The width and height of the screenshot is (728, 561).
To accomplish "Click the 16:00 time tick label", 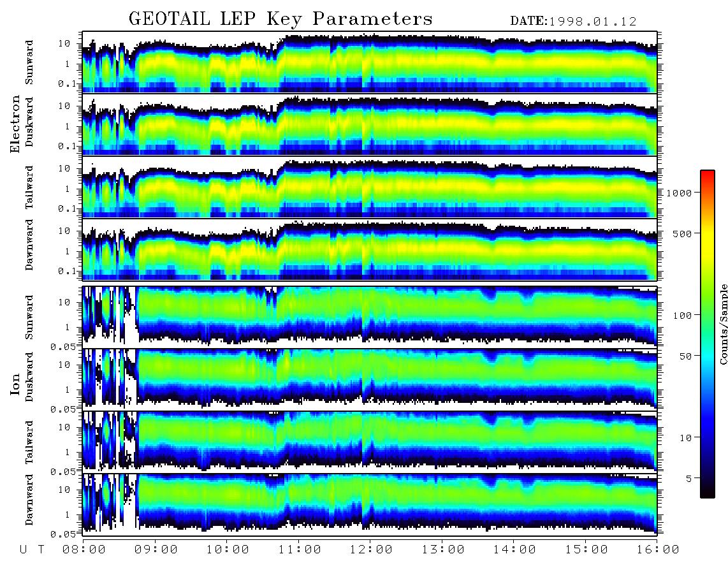I will pyautogui.click(x=658, y=550).
